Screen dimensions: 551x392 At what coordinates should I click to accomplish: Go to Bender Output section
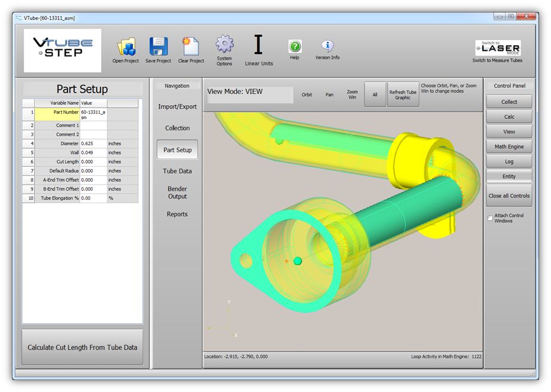(x=177, y=192)
